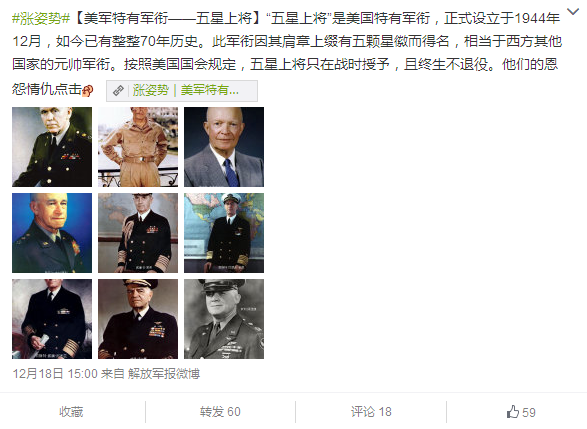Open the 评论 18 comments
Screen dimensions: 587x429
tap(371, 412)
